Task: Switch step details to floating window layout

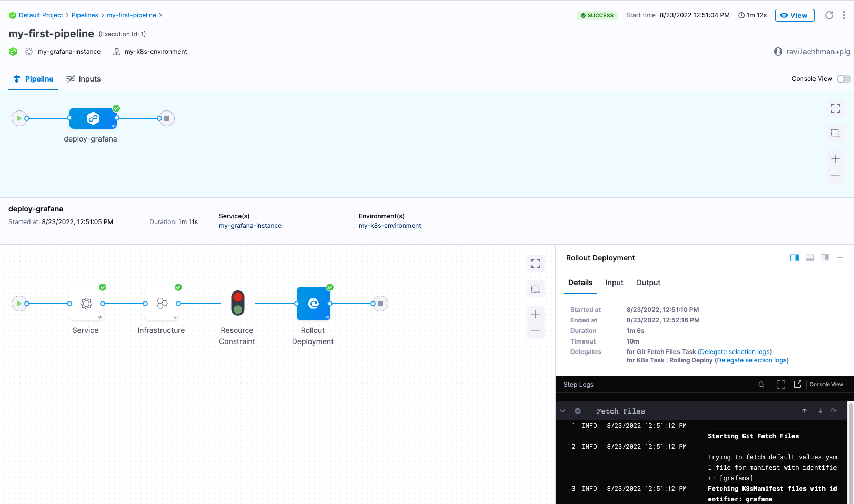Action: point(825,258)
